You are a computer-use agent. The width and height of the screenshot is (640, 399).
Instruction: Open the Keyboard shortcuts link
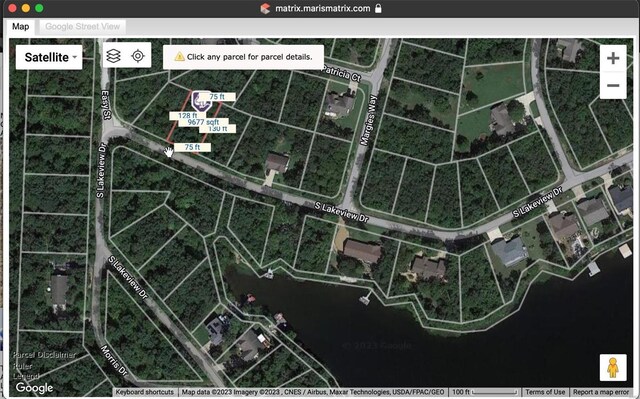click(144, 392)
